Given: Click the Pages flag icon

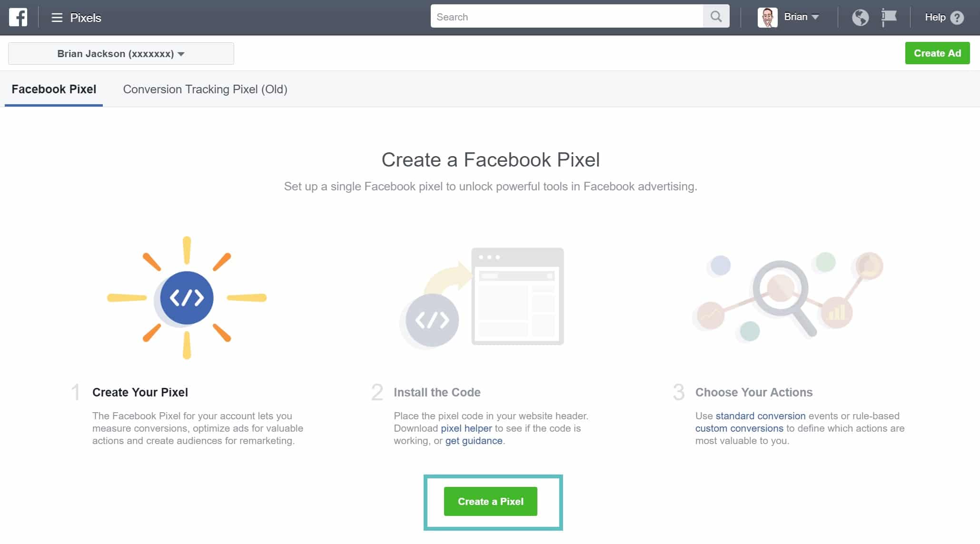Looking at the screenshot, I should (x=889, y=16).
